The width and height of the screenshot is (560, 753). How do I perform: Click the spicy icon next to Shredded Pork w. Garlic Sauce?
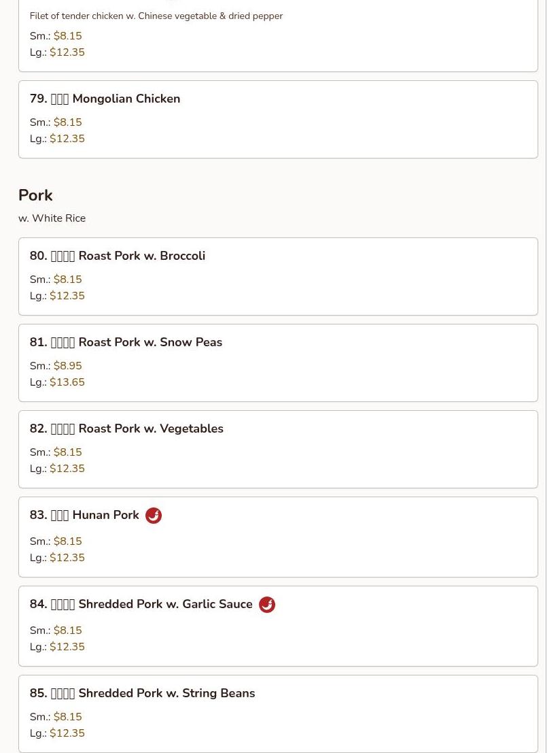coord(267,605)
